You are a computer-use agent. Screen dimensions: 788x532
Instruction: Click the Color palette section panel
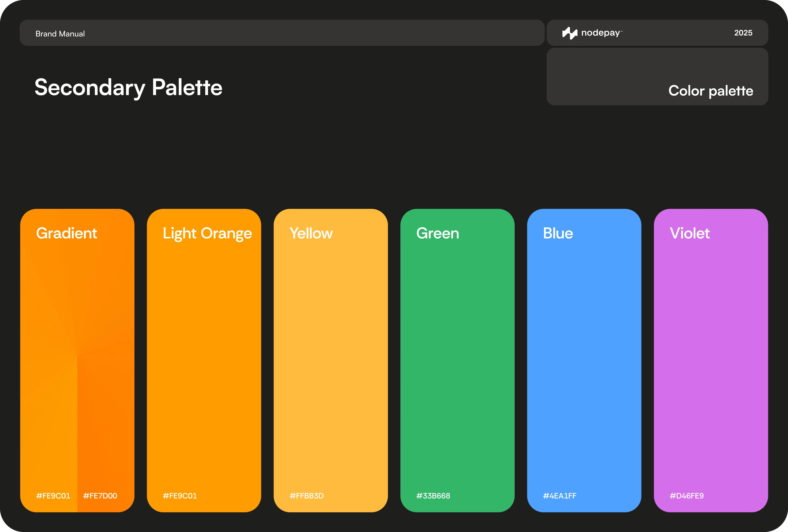(657, 77)
